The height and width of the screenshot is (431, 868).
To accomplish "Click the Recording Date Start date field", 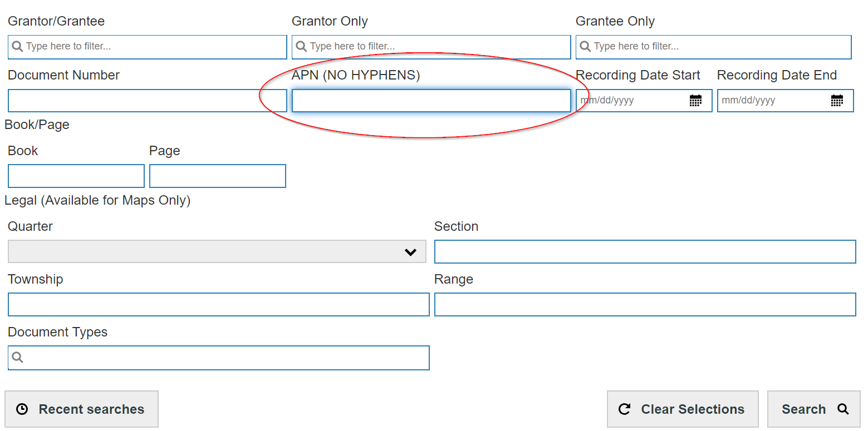I will 629,101.
